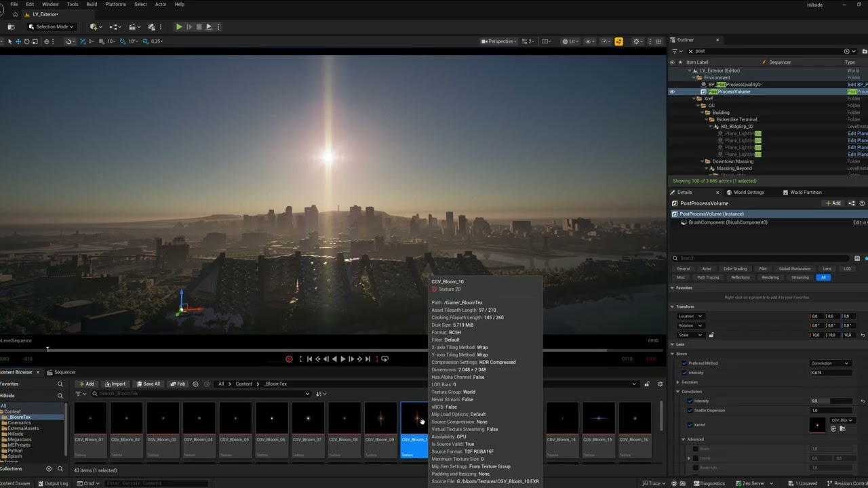The width and height of the screenshot is (868, 488).
Task: Switch to the World Partition tab
Action: click(802, 192)
